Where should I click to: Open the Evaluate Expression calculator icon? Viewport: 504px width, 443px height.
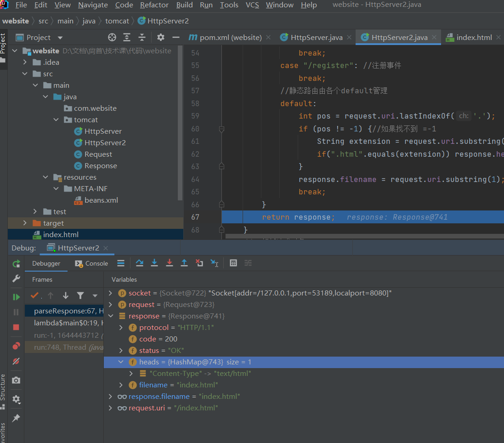233,263
